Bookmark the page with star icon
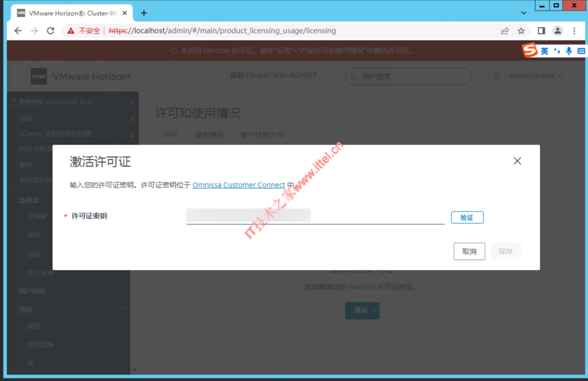This screenshot has height=381, width=588. 521,31
